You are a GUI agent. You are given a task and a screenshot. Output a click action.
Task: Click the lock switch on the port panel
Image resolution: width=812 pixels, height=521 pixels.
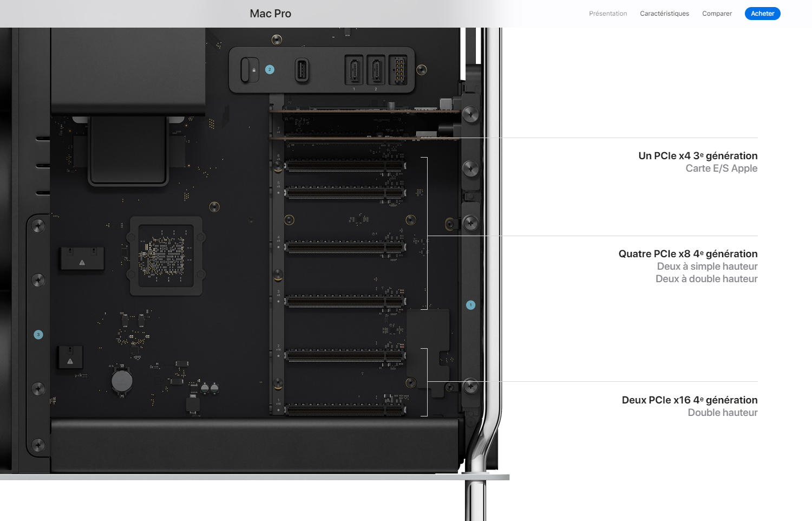(250, 70)
